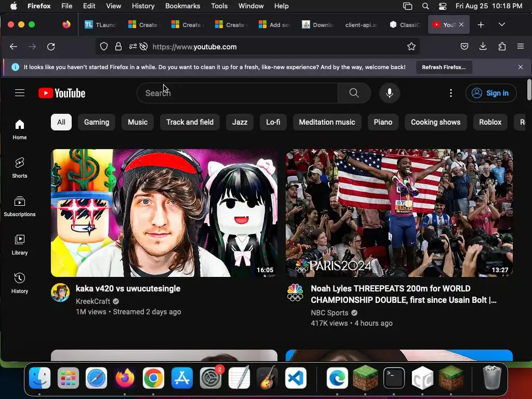
Task: Switch to the Download tab
Action: 317,25
